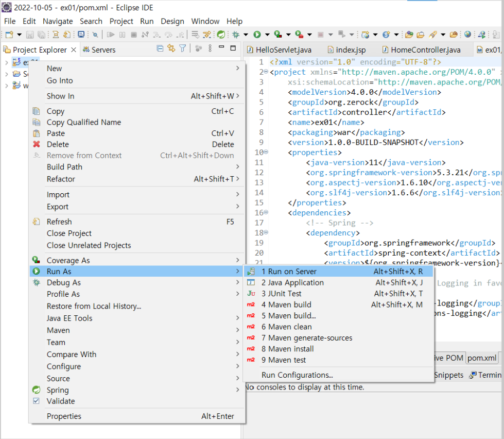Click the Open Type toolbar icon

[x=409, y=35]
